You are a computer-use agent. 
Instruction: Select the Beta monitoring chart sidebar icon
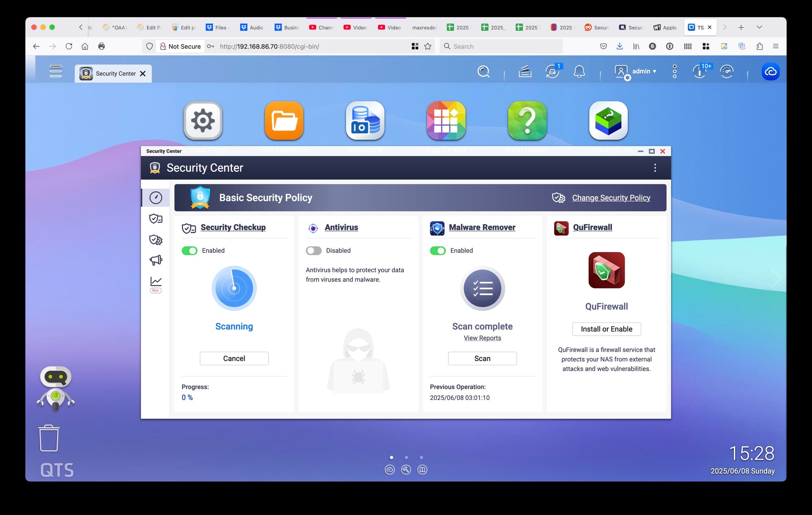(x=156, y=284)
